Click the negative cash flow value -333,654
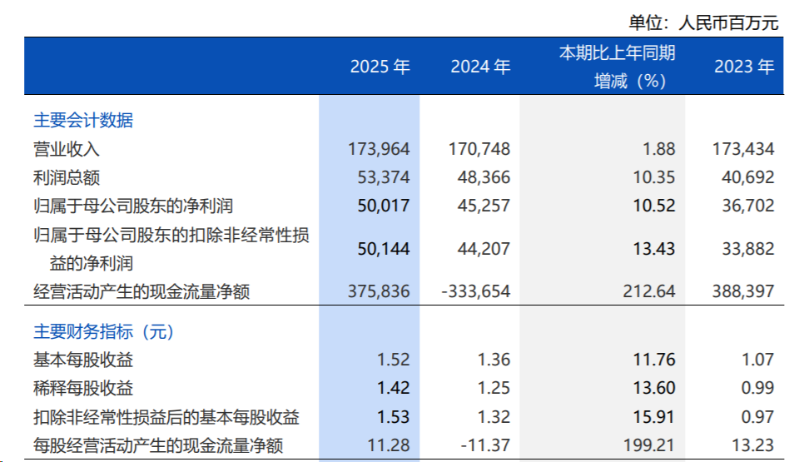Image resolution: width=799 pixels, height=462 pixels. tap(474, 292)
